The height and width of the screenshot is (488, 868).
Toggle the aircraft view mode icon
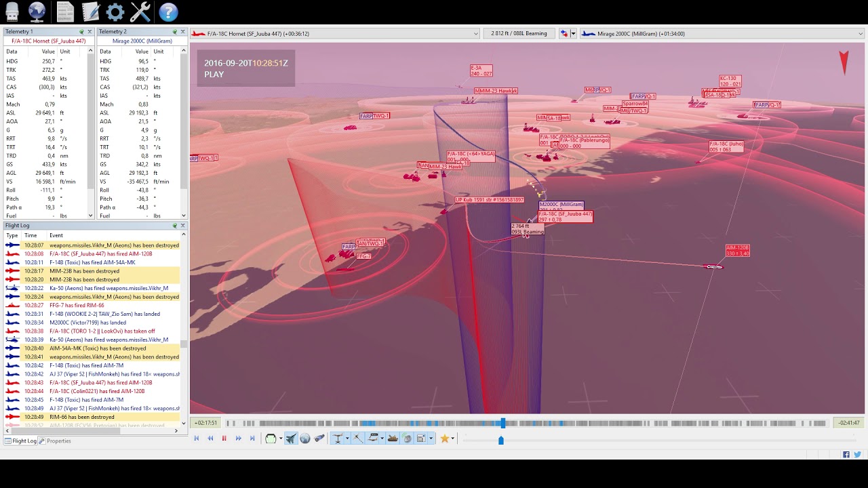click(x=291, y=439)
